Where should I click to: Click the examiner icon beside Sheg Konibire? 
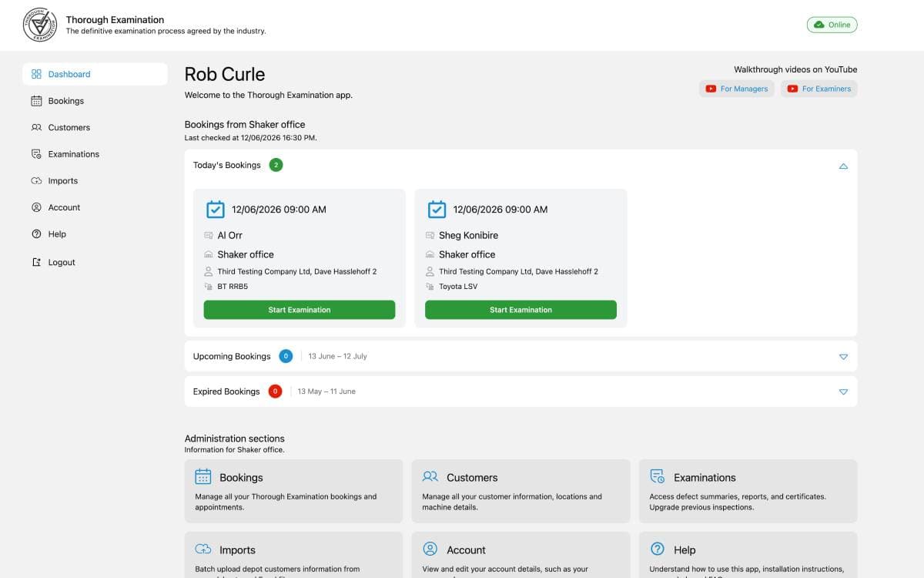430,235
